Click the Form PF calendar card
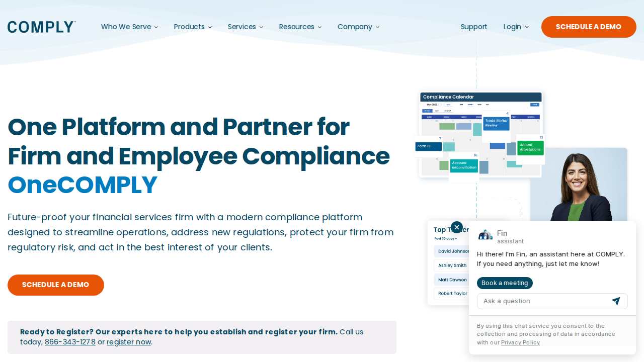Image resolution: width=644 pixels, height=362 pixels. coord(429,146)
